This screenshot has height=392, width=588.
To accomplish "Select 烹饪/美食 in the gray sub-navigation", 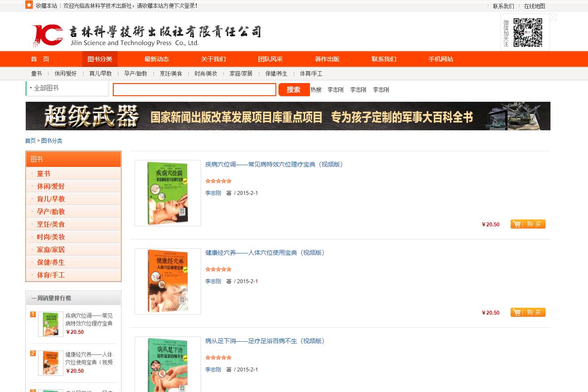I will pyautogui.click(x=171, y=73).
